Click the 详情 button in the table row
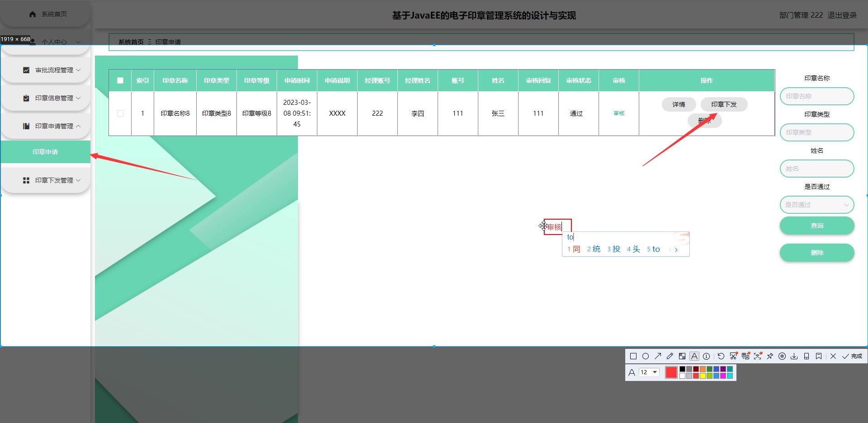This screenshot has width=868, height=423. pos(679,104)
